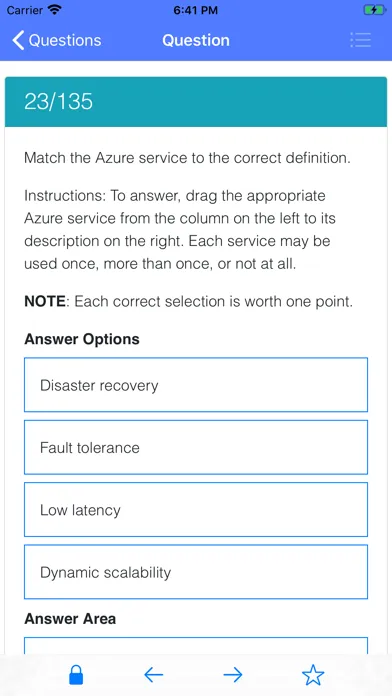Tap the Question title in navigation bar
The image size is (392, 696).
[196, 40]
